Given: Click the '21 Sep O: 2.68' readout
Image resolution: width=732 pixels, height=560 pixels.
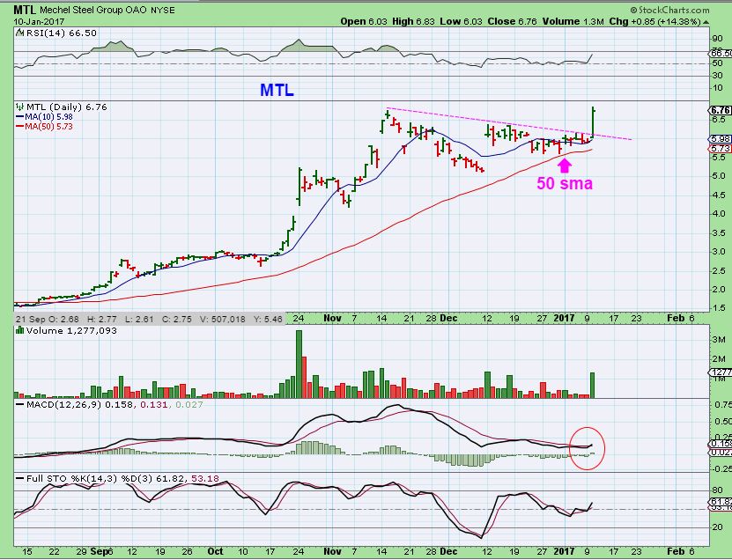Looking at the screenshot, I should [46, 320].
